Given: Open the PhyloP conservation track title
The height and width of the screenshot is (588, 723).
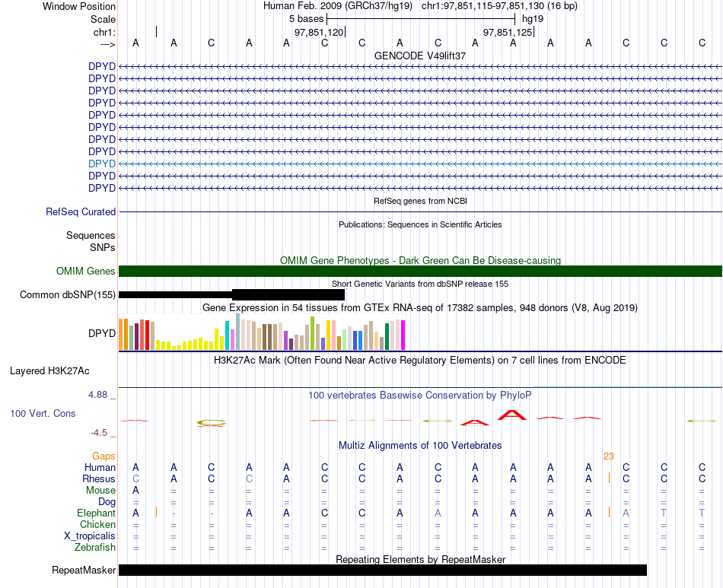Looking at the screenshot, I should tap(420, 395).
